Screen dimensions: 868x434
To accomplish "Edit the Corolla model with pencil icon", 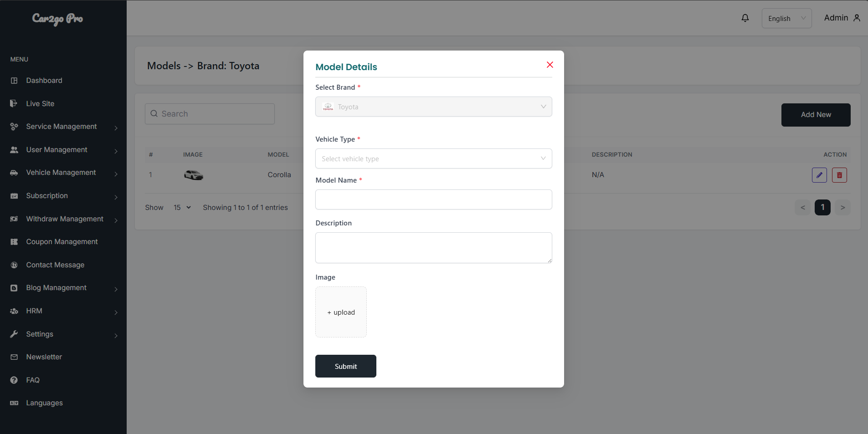I will [819, 175].
